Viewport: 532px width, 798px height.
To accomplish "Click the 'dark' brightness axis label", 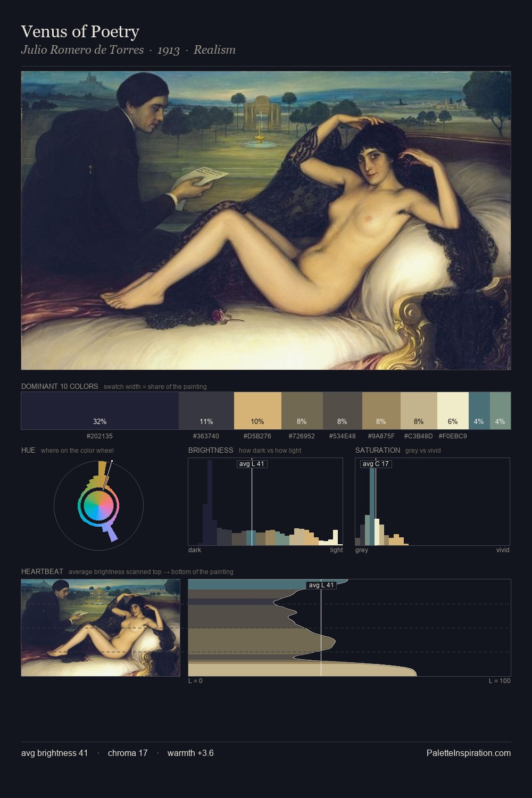I will pos(195,550).
